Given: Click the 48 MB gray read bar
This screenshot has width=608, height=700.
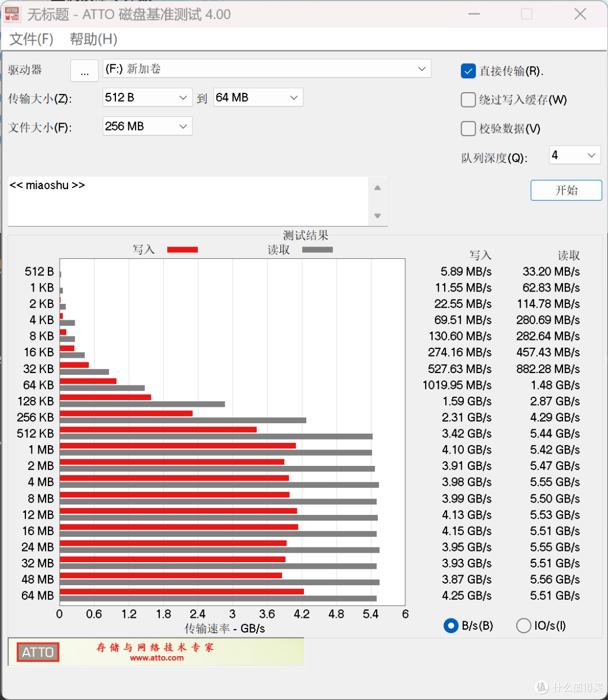Looking at the screenshot, I should 220,582.
